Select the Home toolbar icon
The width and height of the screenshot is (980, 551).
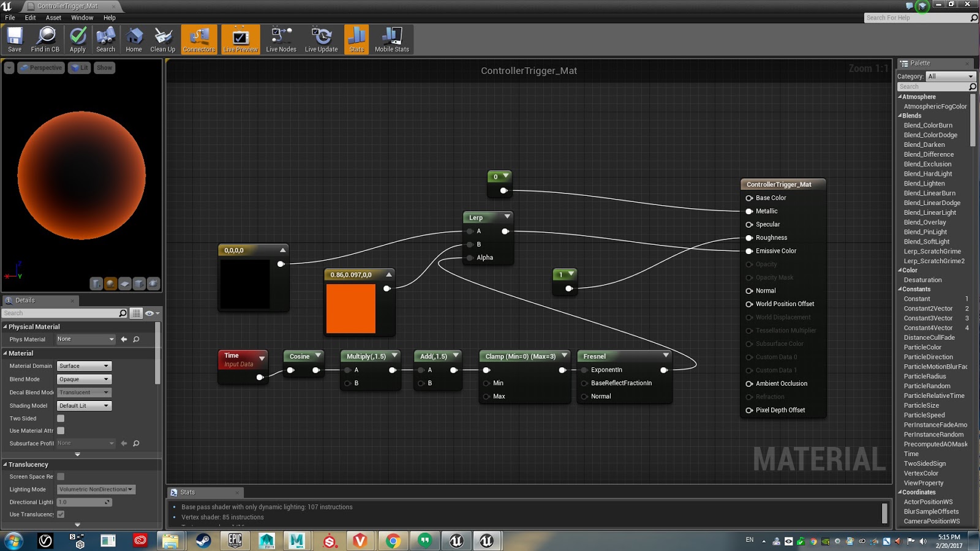pos(134,39)
